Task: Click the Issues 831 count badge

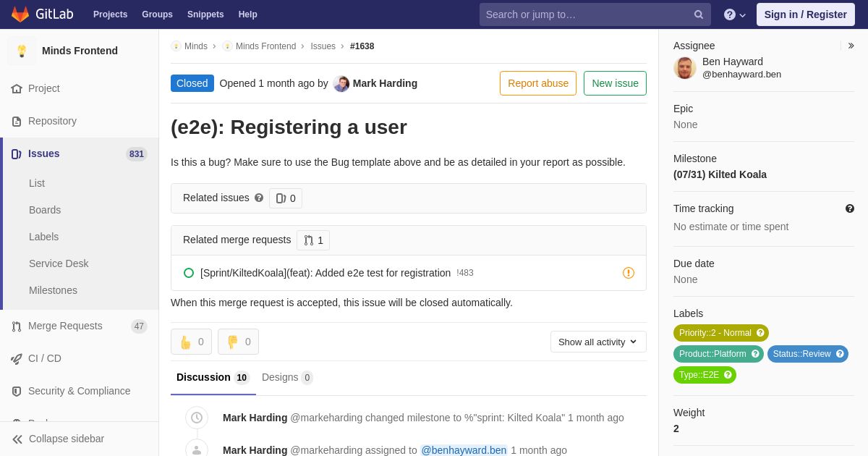Action: pos(137,154)
